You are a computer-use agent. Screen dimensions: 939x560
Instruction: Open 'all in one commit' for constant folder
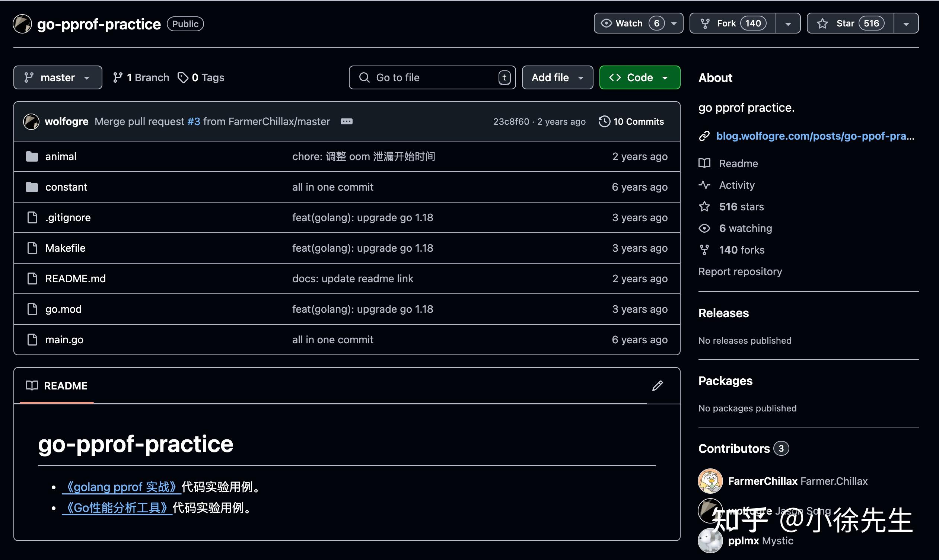333,187
